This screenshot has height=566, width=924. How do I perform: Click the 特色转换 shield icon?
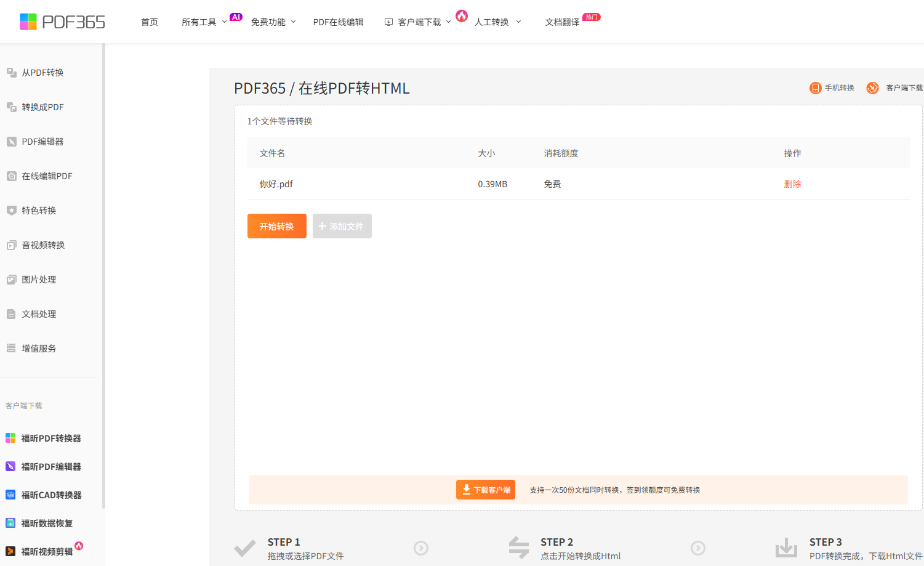(x=11, y=211)
